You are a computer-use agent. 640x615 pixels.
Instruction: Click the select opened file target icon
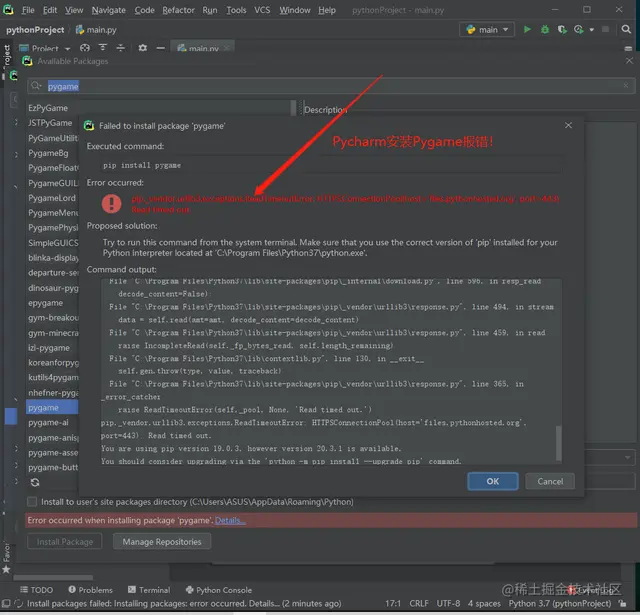coord(85,48)
